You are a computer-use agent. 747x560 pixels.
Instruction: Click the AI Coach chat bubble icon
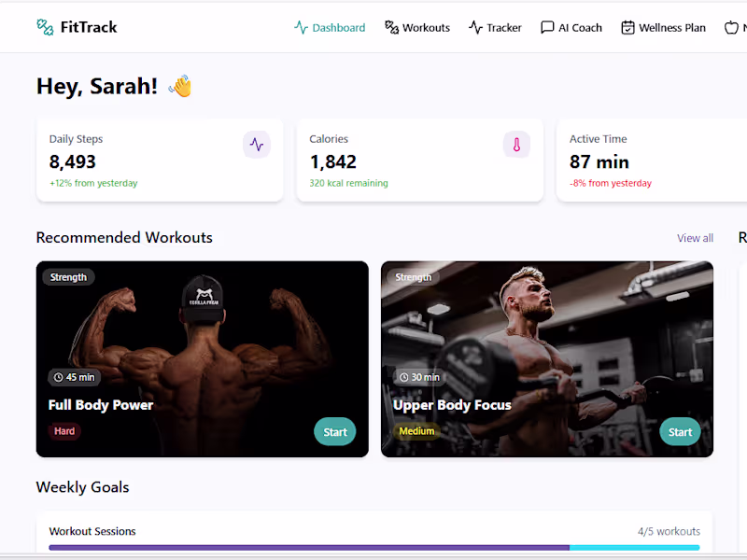(547, 28)
